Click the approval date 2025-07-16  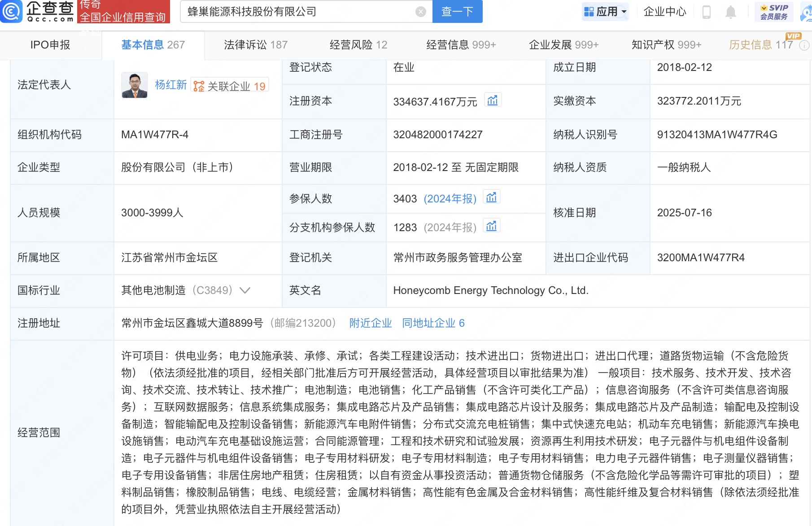click(x=685, y=213)
